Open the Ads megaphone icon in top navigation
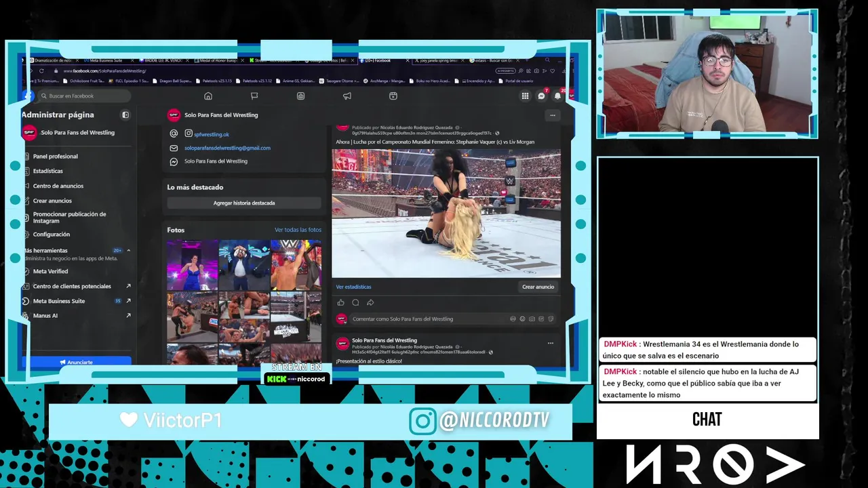 coord(347,96)
